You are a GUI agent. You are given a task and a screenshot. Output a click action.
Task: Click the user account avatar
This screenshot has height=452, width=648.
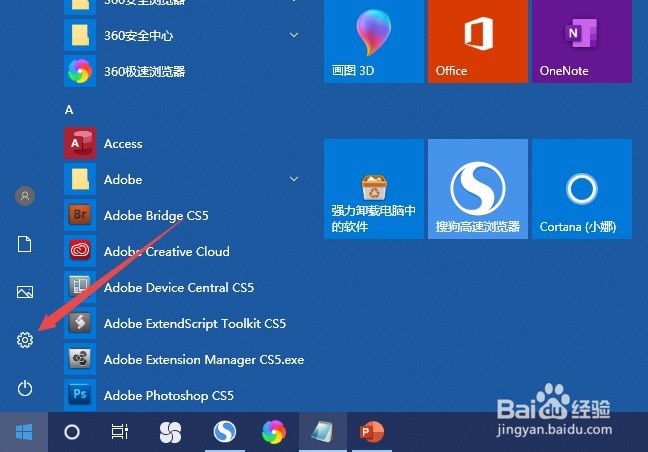[x=25, y=196]
